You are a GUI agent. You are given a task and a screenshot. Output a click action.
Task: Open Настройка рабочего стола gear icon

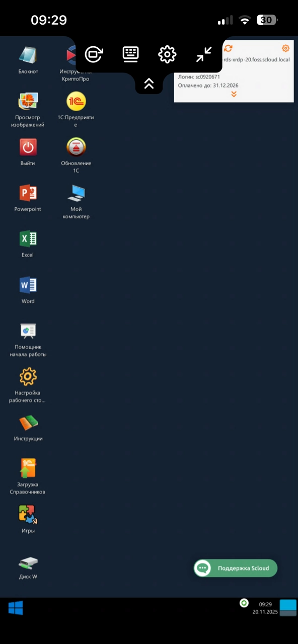tap(28, 376)
